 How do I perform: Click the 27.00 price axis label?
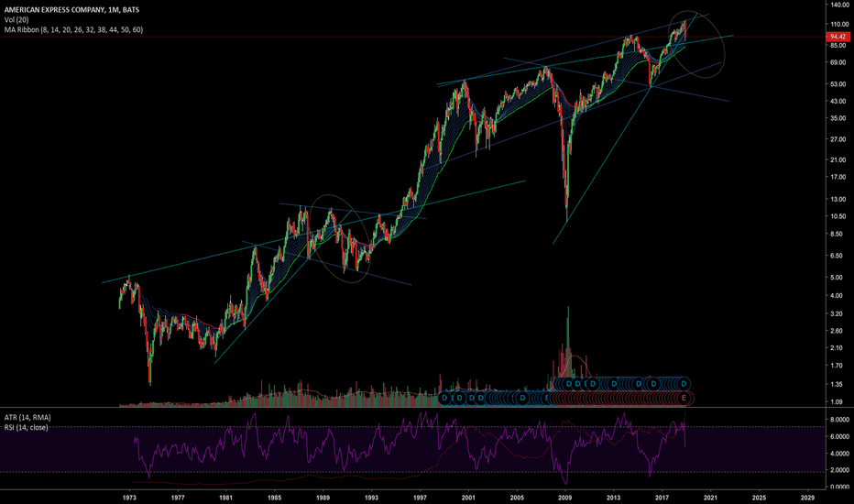(840, 139)
